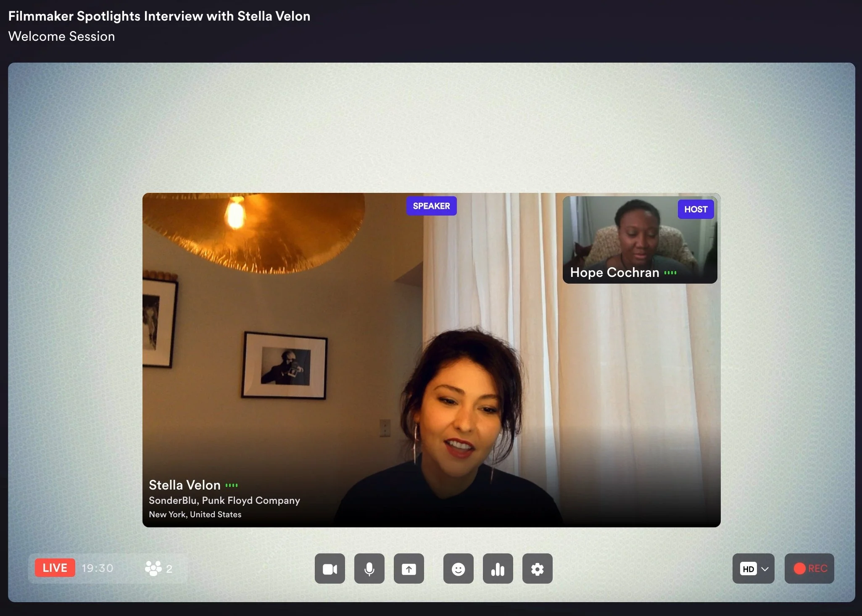Toggle the REC recording button
862x616 pixels.
809,569
